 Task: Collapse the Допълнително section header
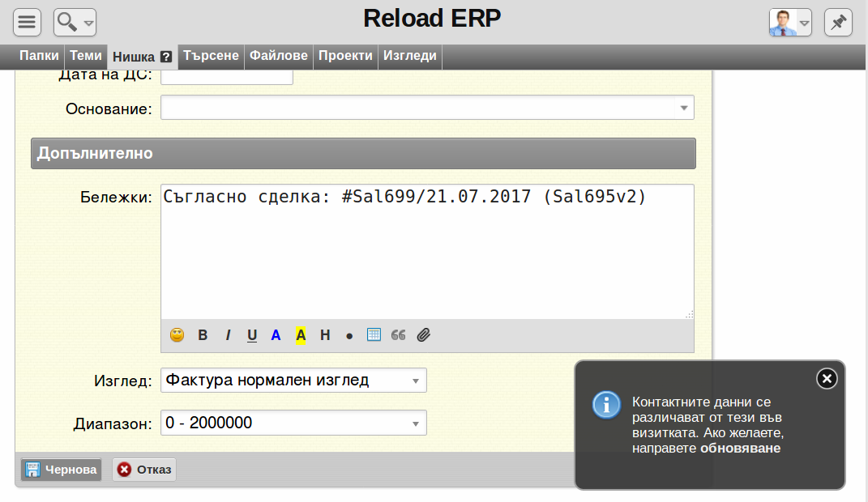(x=363, y=153)
